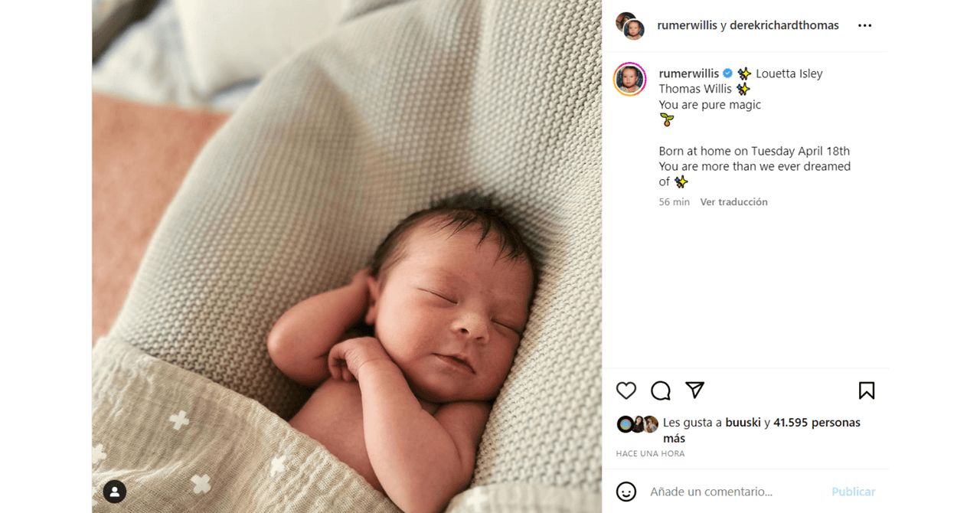Open the 56 min timestamp link
This screenshot has width=980, height=513.
(x=675, y=202)
